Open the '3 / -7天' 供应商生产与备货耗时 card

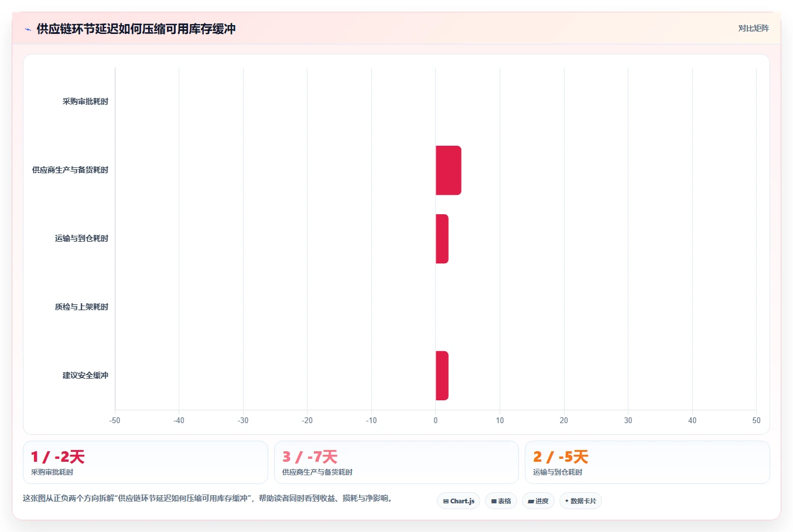coord(396,462)
